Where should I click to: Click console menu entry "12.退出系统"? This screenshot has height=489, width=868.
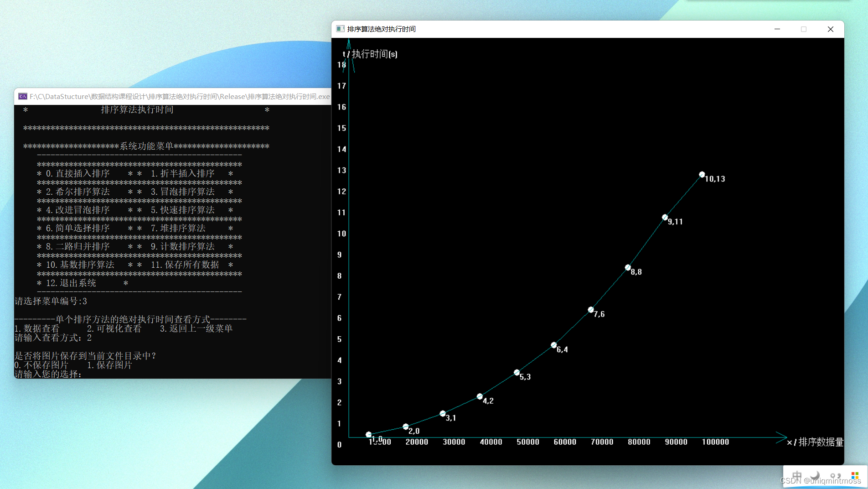(x=71, y=283)
